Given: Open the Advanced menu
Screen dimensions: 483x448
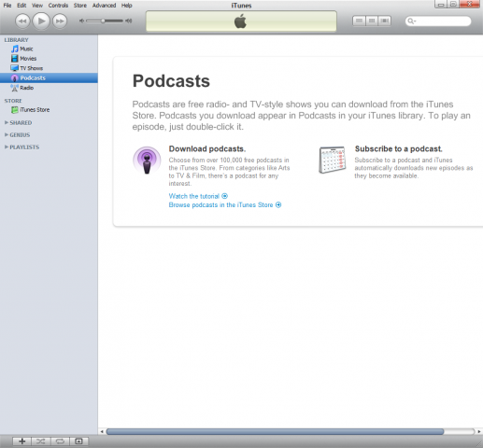Looking at the screenshot, I should point(104,6).
